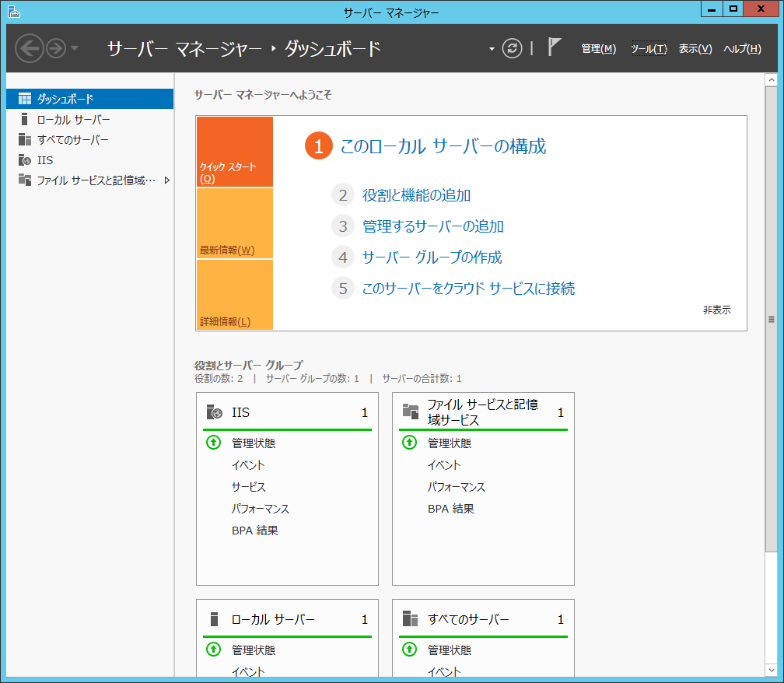Open BPA 結果 in the IIS tile
Screen dimensions: 784x683
255,531
